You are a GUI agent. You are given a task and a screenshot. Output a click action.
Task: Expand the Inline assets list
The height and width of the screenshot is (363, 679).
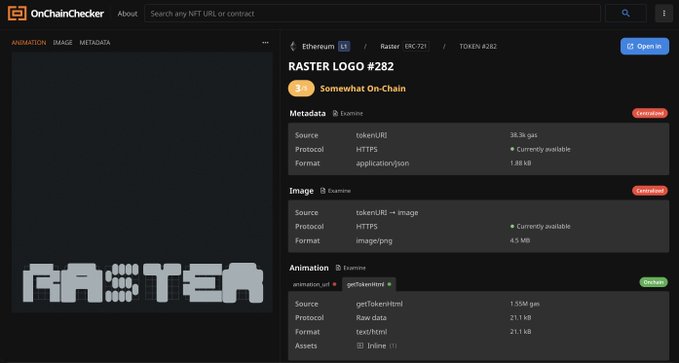376,346
